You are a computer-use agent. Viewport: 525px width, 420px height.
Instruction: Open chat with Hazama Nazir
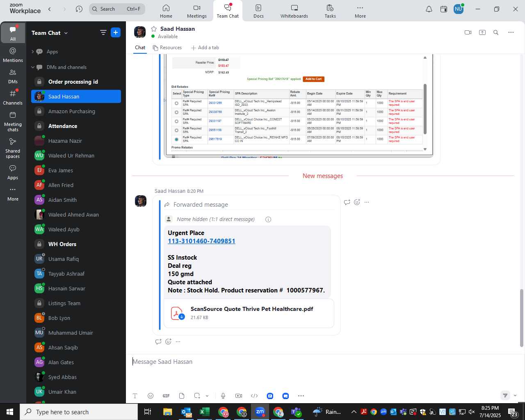pos(76,141)
